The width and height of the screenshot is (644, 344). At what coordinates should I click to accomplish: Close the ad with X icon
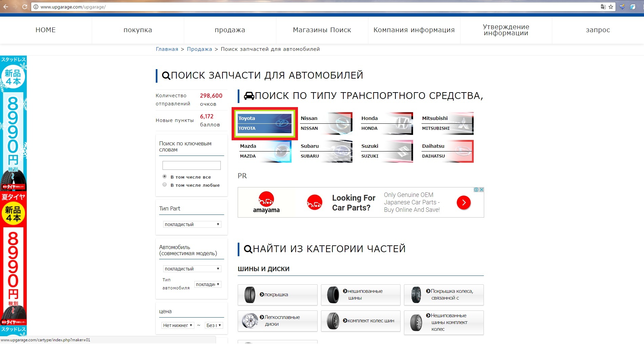tap(481, 190)
